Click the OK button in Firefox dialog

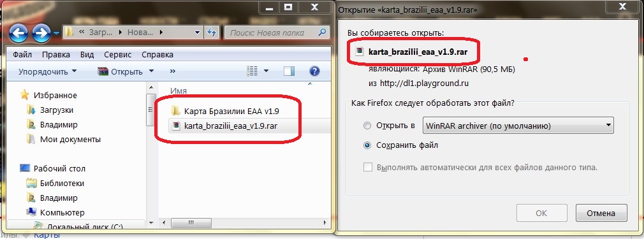(541, 213)
